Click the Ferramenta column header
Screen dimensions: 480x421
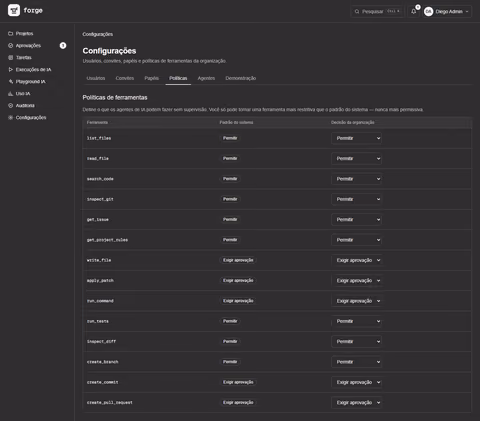click(97, 122)
